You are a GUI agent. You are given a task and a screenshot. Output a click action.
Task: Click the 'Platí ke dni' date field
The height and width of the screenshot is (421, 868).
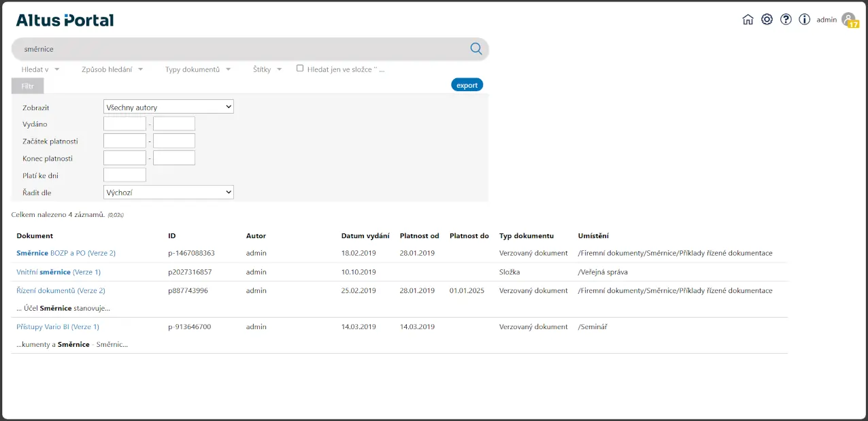(x=124, y=175)
